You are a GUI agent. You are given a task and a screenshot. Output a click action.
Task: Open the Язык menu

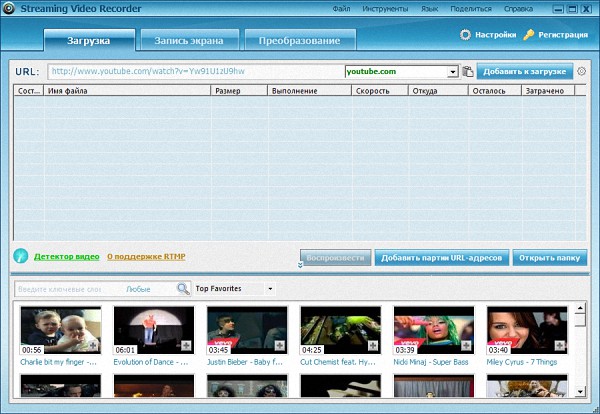(429, 8)
